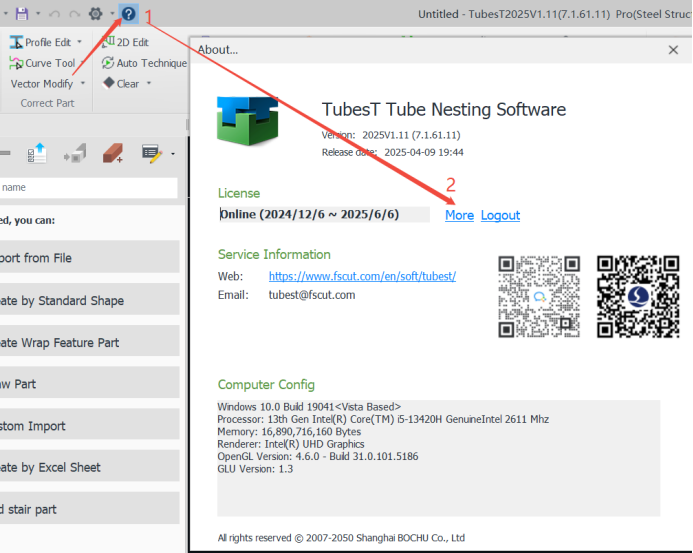
Task: Click the Undo arrow icon
Action: (54, 14)
